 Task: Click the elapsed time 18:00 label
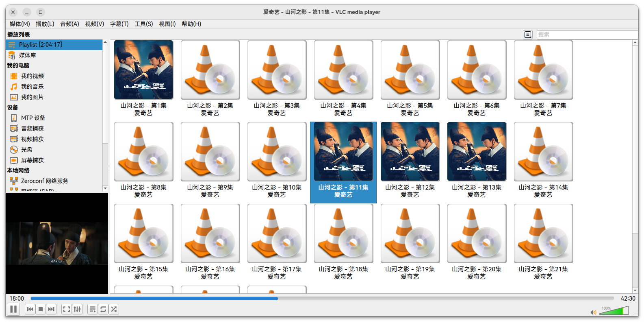click(17, 299)
